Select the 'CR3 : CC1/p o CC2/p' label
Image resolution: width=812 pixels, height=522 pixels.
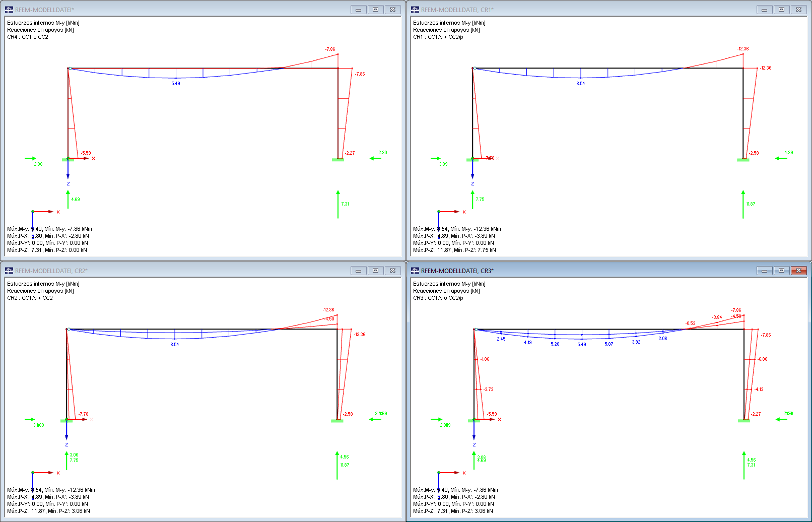pos(438,298)
